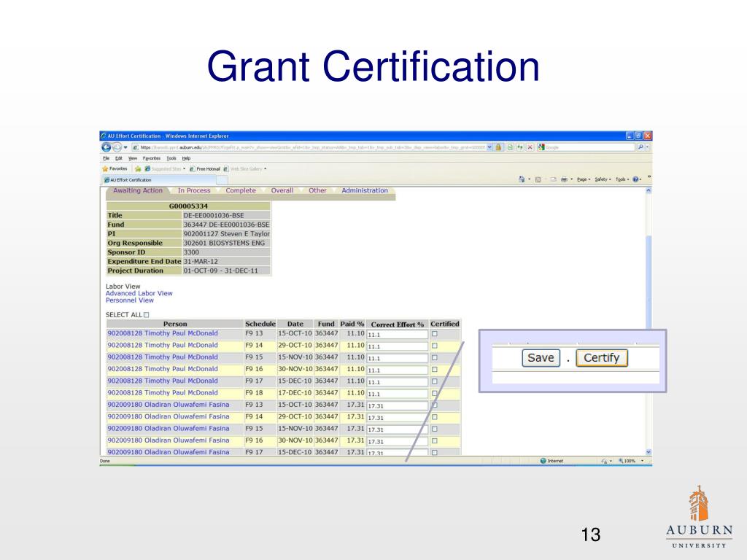Check Certified for McDonald F9 15 row
747x560 pixels.
pos(435,357)
